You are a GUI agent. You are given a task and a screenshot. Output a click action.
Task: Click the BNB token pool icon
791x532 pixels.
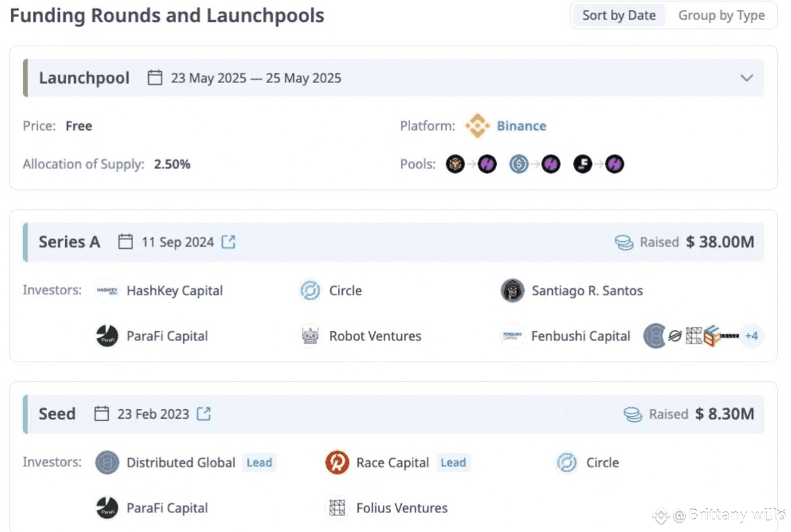coord(455,165)
